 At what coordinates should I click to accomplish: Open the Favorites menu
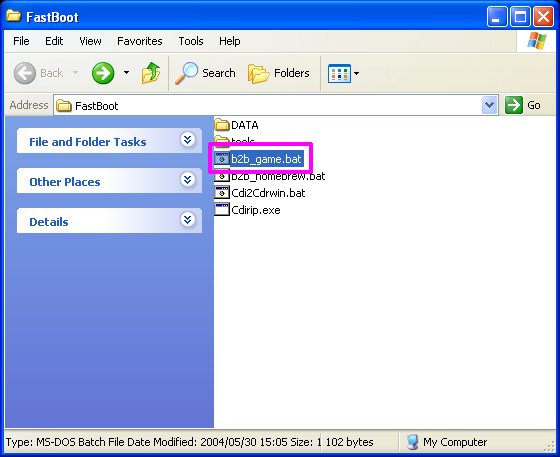(x=140, y=41)
